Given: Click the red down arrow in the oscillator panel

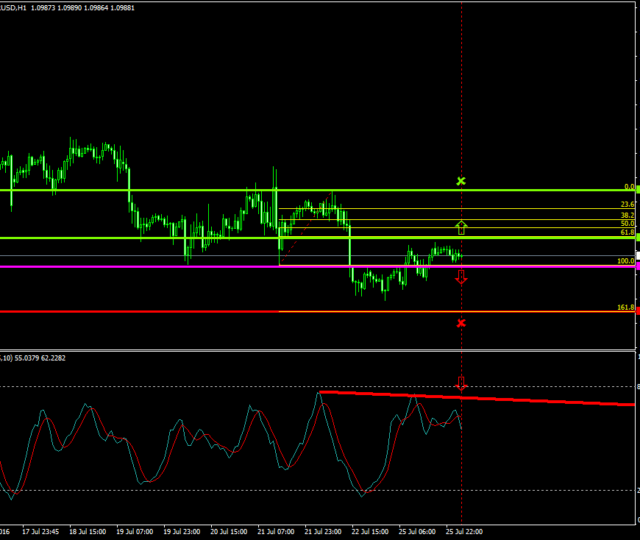Looking at the screenshot, I should pyautogui.click(x=461, y=383).
